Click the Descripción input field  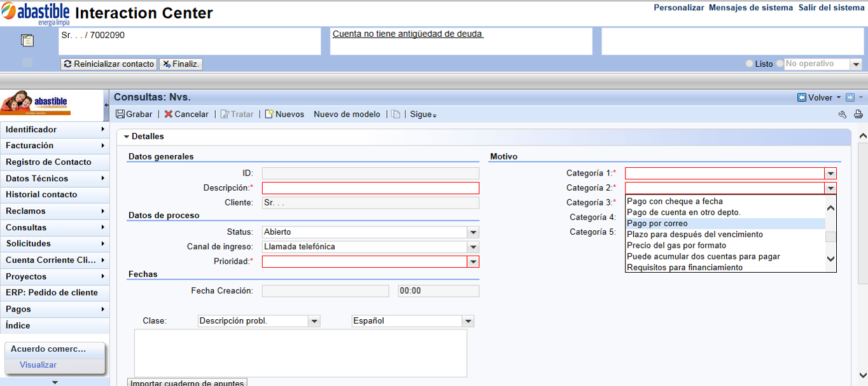coord(370,188)
